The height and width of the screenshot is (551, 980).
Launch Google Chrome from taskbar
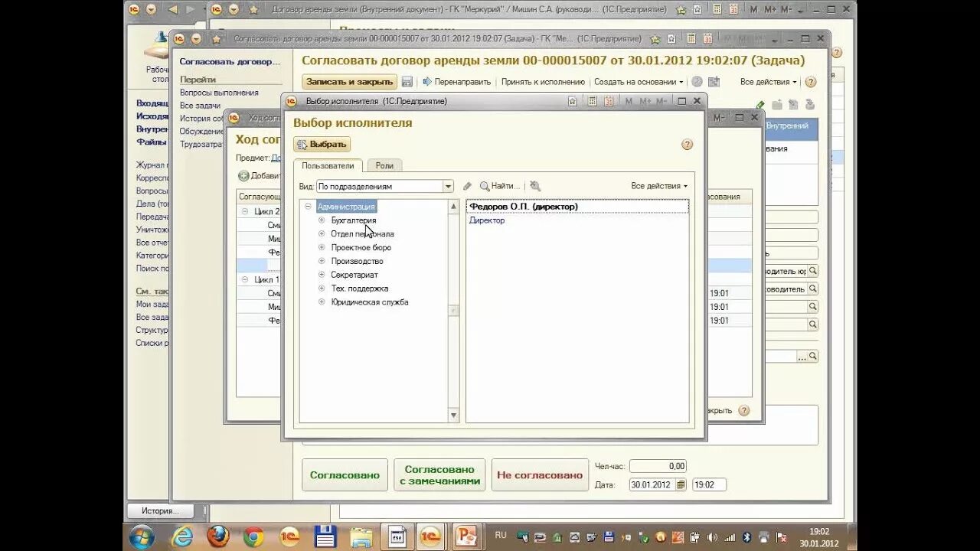pos(254,536)
